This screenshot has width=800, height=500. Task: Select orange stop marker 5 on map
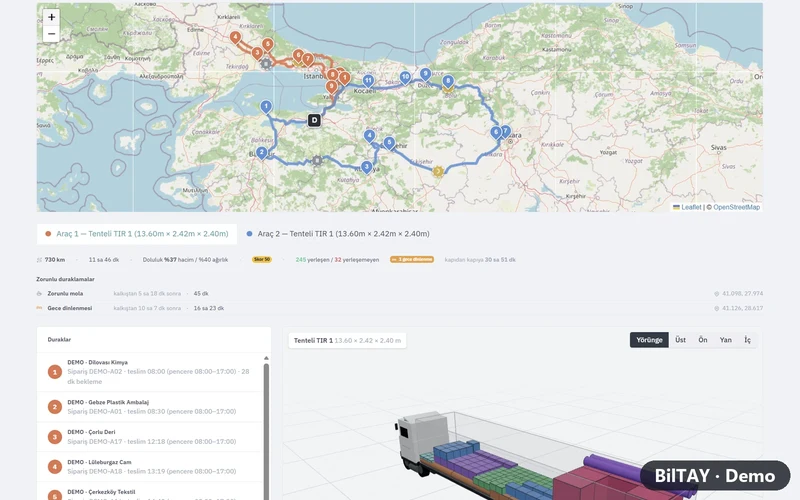267,45
